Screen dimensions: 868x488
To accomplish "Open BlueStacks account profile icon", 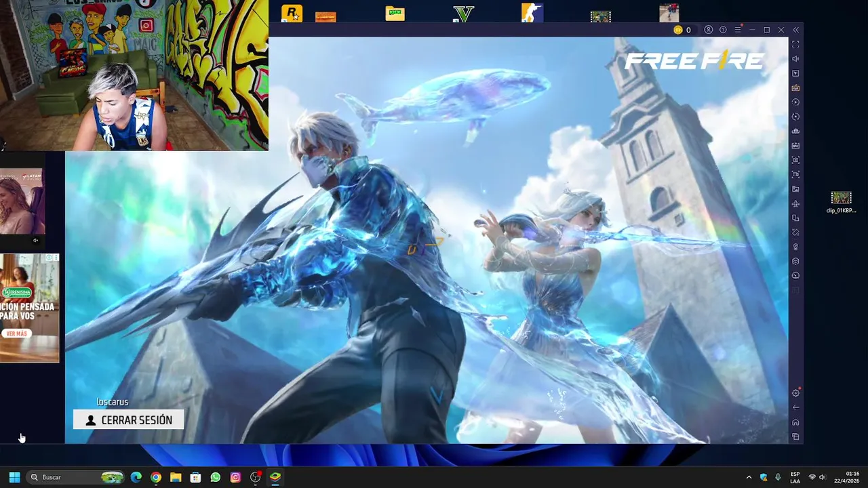I will [x=709, y=30].
